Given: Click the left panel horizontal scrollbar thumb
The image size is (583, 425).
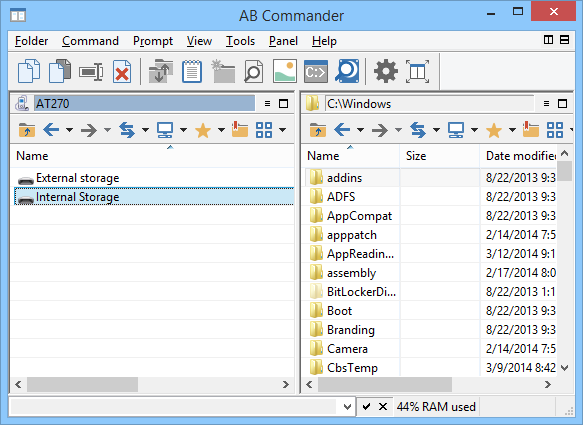Looking at the screenshot, I should click(x=82, y=384).
